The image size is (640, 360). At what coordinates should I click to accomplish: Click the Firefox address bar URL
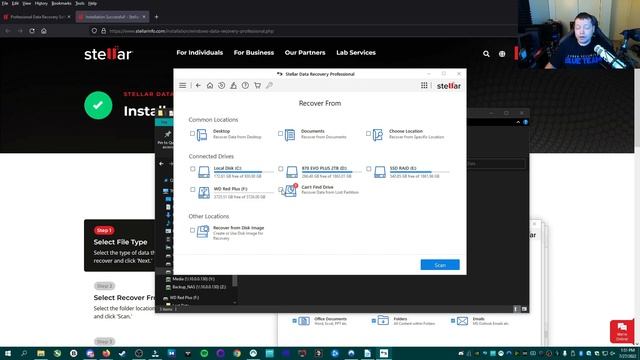point(192,31)
